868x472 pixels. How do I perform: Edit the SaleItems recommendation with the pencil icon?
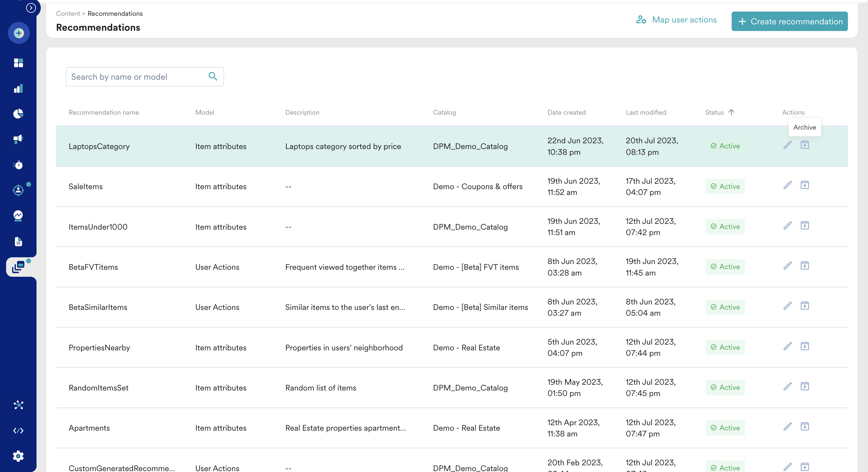point(787,185)
